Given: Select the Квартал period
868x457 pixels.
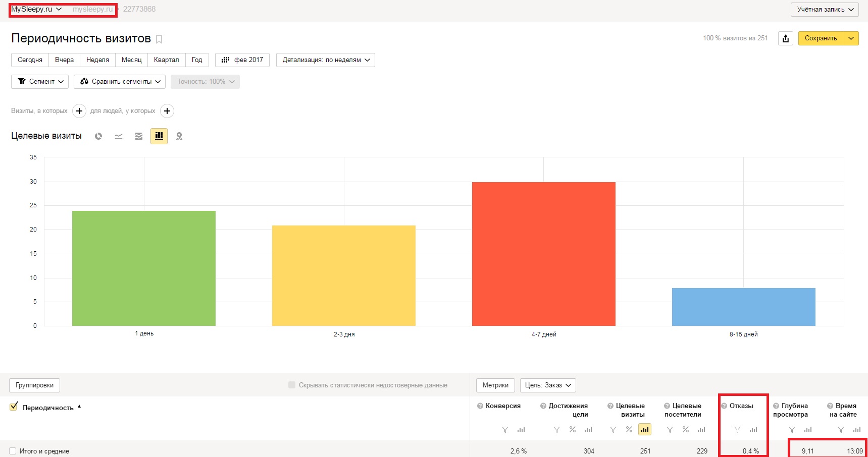Looking at the screenshot, I should coord(167,60).
